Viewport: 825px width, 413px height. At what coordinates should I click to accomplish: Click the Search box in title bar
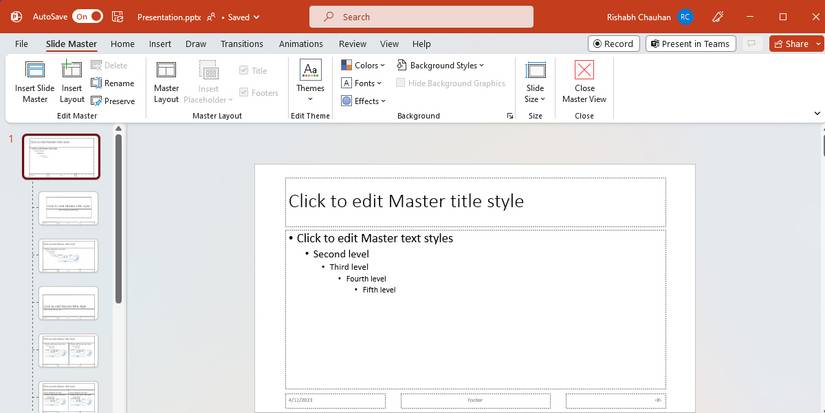[x=421, y=17]
